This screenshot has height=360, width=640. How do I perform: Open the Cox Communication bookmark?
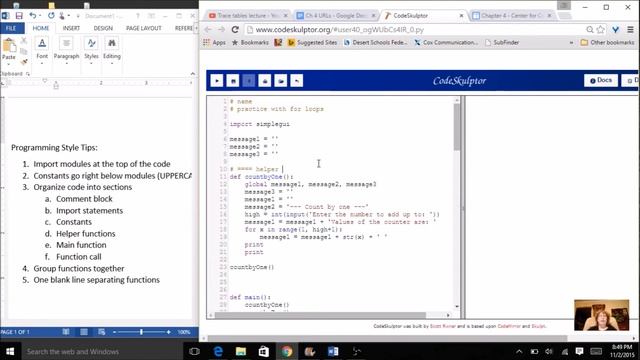tap(446, 42)
